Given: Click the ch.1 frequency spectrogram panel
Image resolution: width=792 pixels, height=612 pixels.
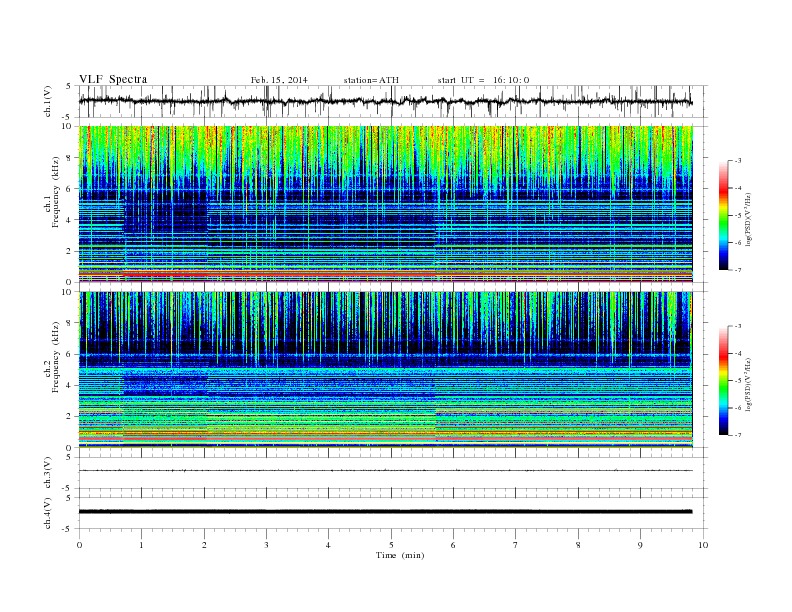Looking at the screenshot, I should [x=385, y=204].
